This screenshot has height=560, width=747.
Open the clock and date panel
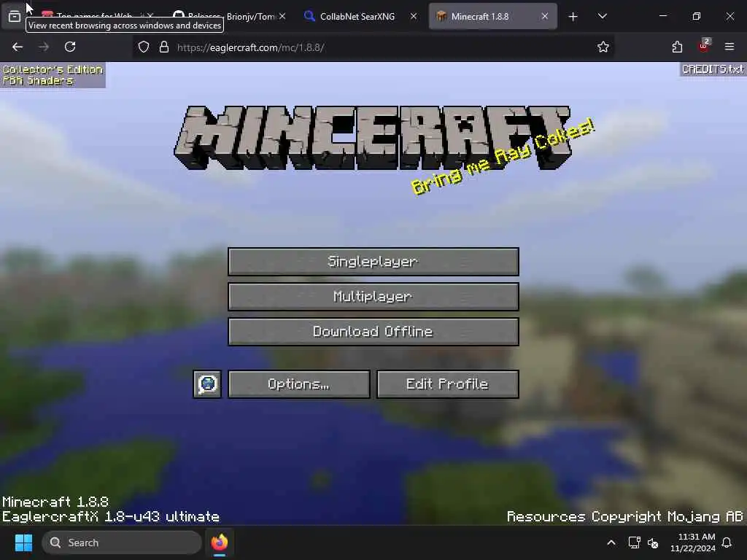coord(693,542)
